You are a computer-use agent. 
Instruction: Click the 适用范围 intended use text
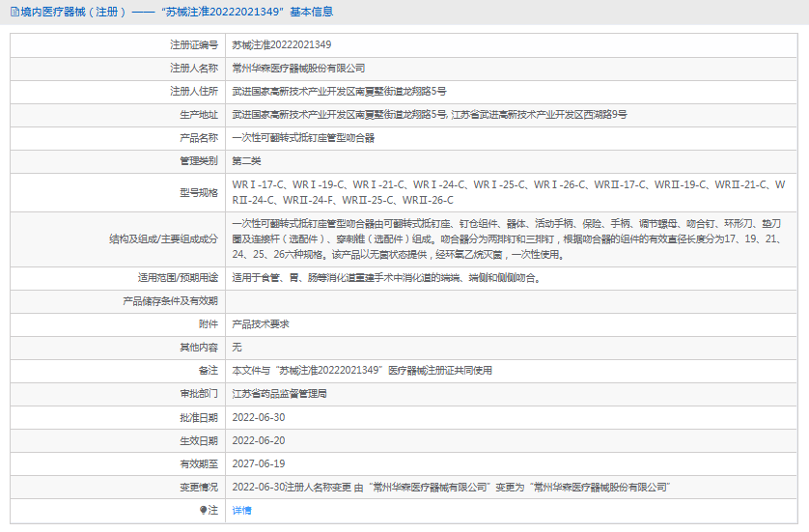pyautogui.click(x=386, y=278)
